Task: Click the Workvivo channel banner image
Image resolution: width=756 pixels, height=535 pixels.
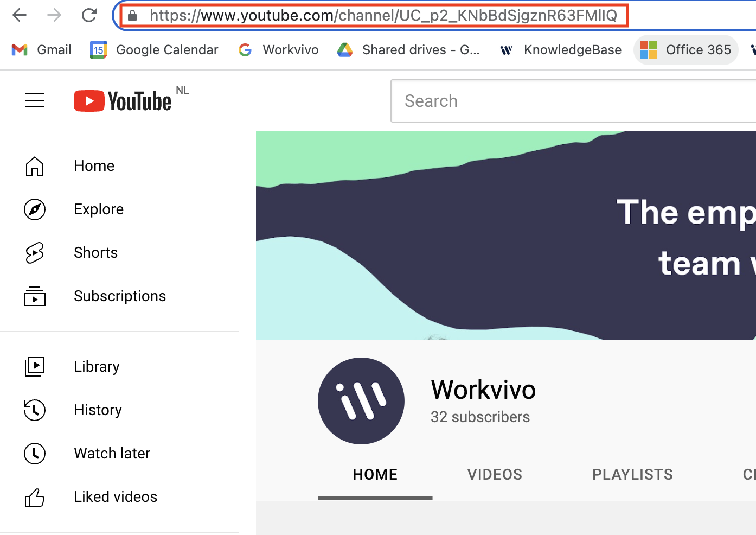Action: click(506, 235)
